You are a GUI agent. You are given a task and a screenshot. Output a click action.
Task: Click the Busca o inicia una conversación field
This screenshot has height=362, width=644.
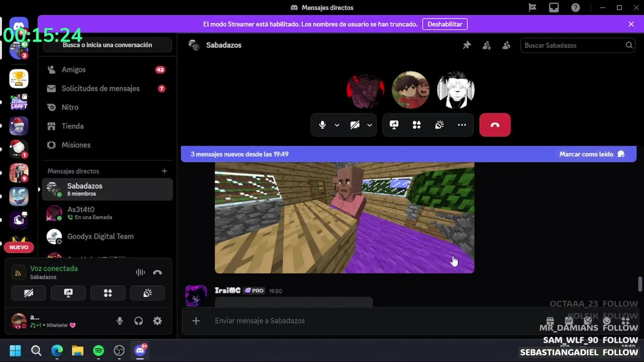107,45
